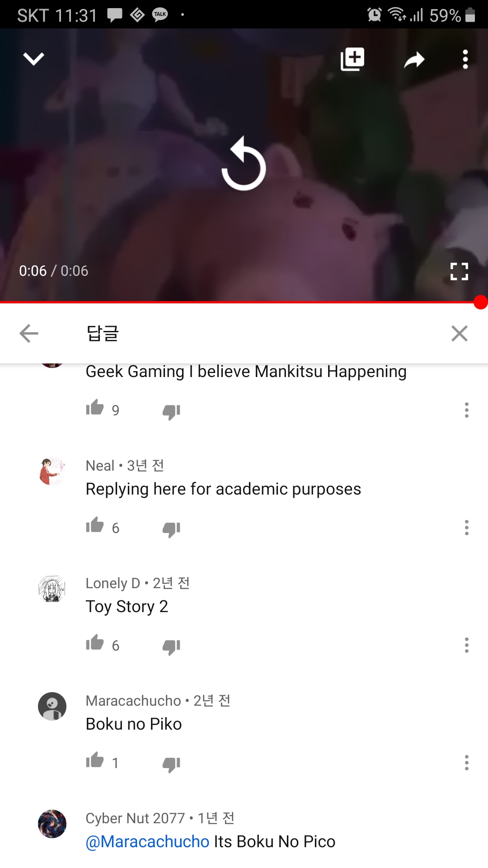Dislike Maracachucho's Boku no Piko reply
The image size is (488, 868).
click(171, 764)
